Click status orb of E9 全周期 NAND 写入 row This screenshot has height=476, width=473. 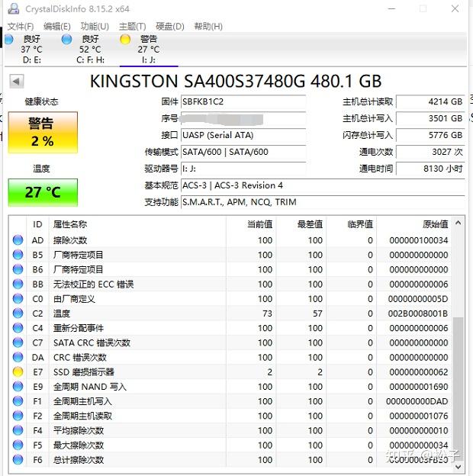coord(18,387)
